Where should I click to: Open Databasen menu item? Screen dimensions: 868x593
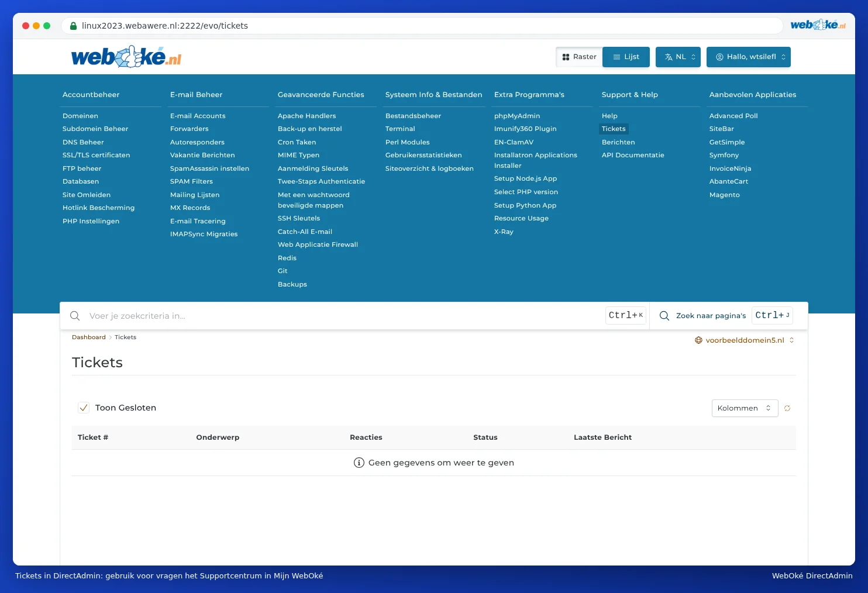[81, 181]
